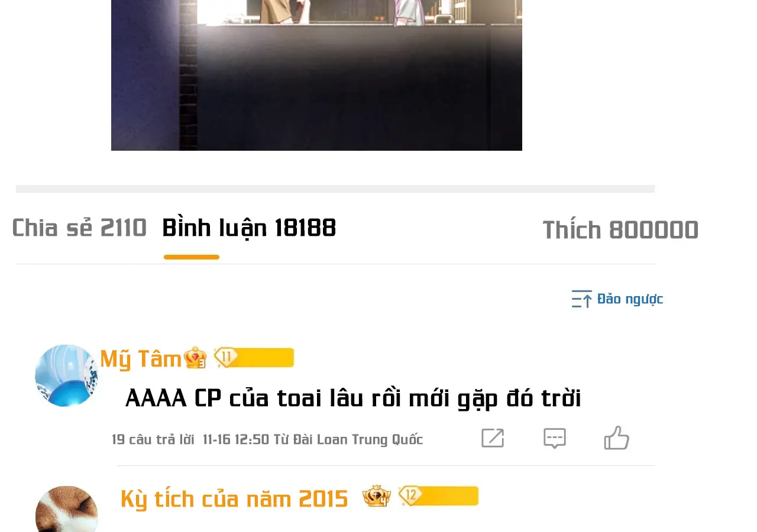Image resolution: width=757 pixels, height=532 pixels.
Task: Switch to the Chia sẻ 2110 tab
Action: point(79,228)
